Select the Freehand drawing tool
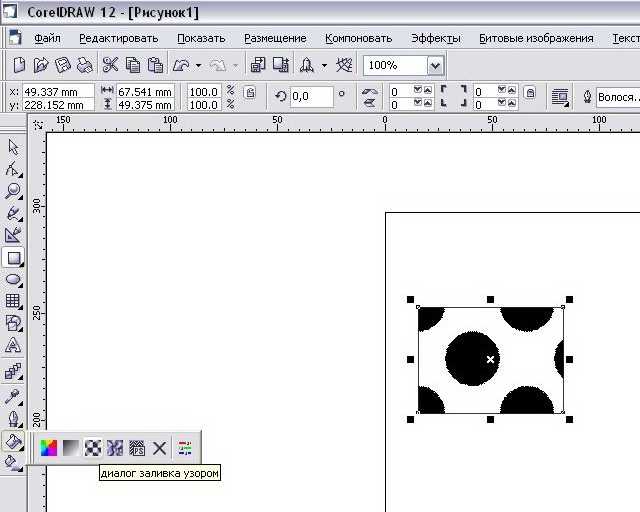Viewport: 640px width, 512px height. tap(13, 214)
